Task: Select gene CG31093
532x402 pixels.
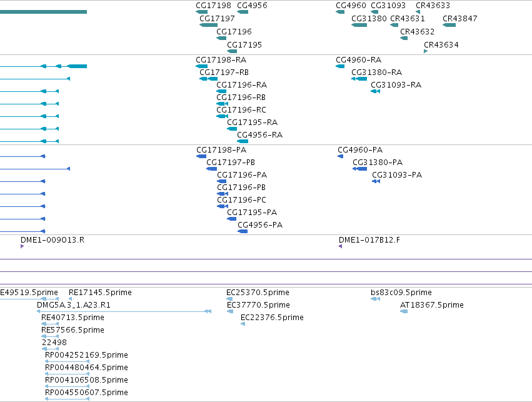Action: point(374,12)
